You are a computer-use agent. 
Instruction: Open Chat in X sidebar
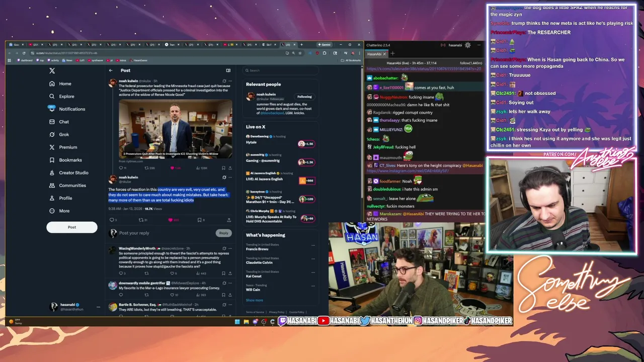[59, 122]
